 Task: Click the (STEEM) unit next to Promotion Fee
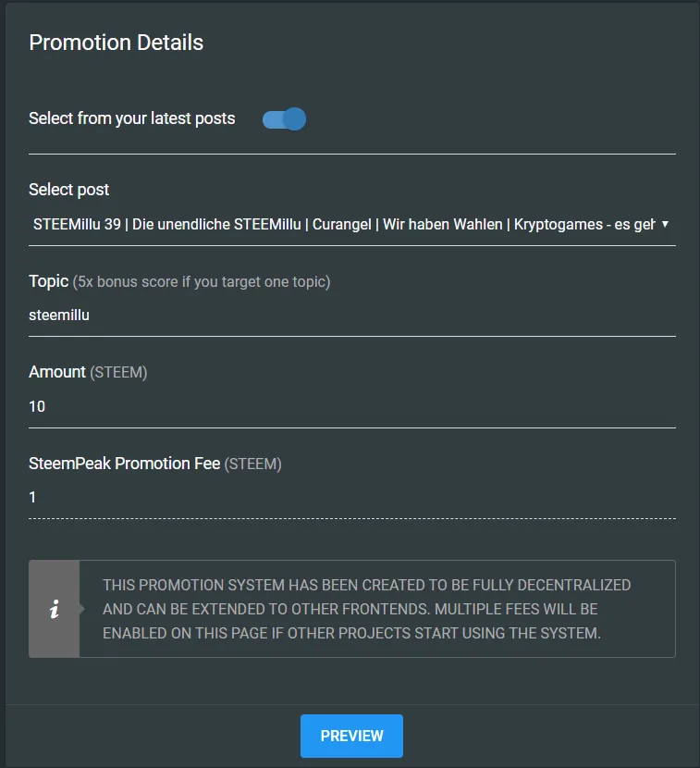tap(253, 464)
